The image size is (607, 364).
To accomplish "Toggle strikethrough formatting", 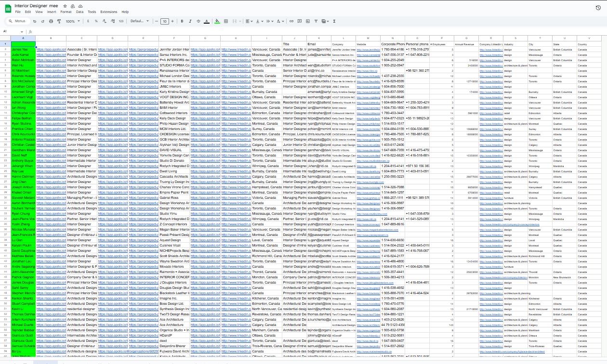I will [198, 21].
